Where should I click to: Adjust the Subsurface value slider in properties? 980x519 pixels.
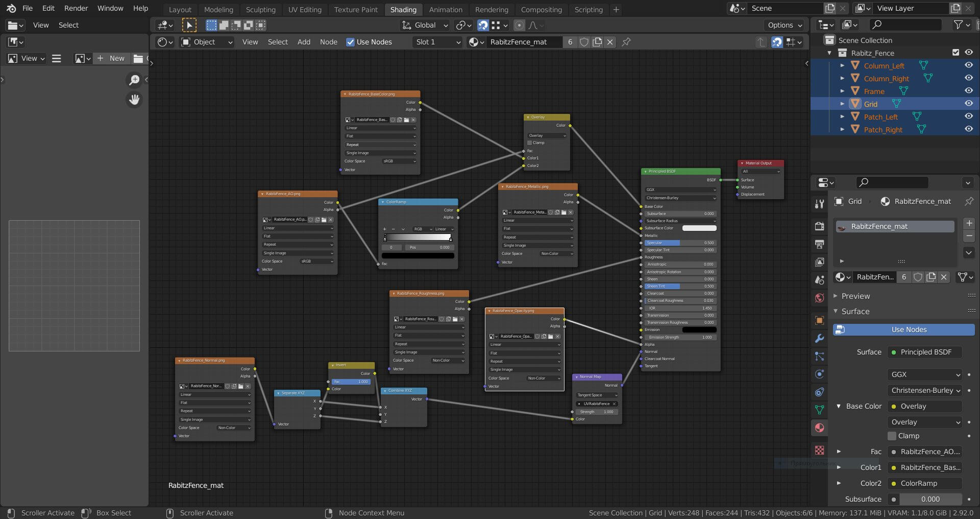click(930, 499)
